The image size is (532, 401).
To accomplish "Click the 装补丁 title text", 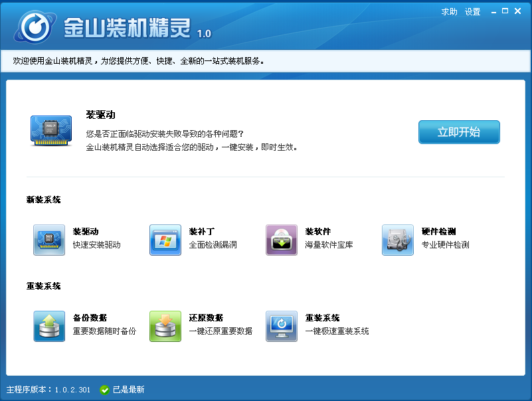I will pos(201,232).
